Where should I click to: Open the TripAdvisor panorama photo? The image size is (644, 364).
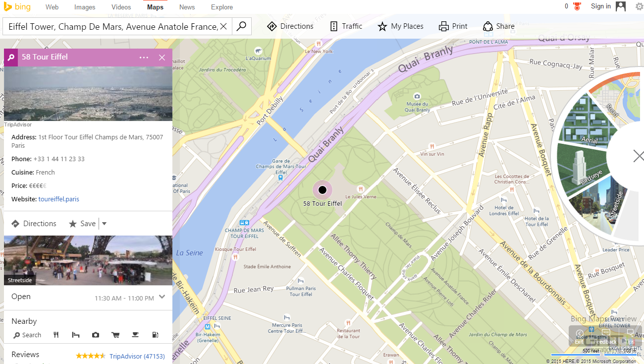click(88, 94)
